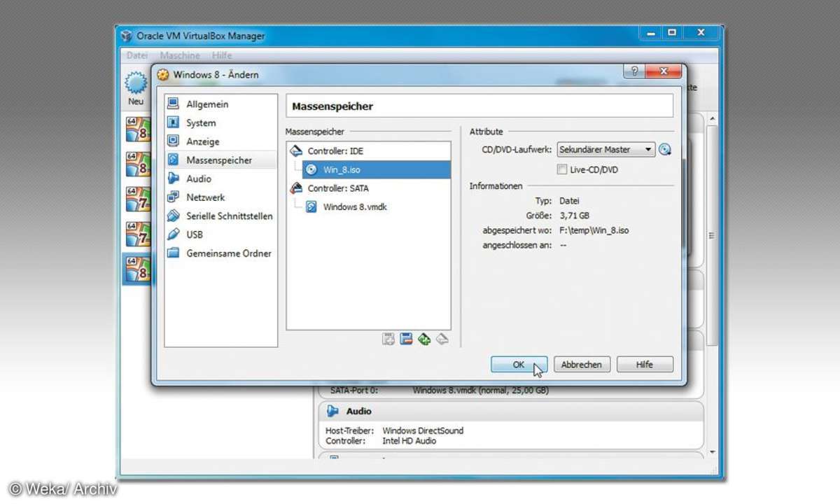Click the path 'F:\temp\Win_8.iso'

pyautogui.click(x=594, y=230)
